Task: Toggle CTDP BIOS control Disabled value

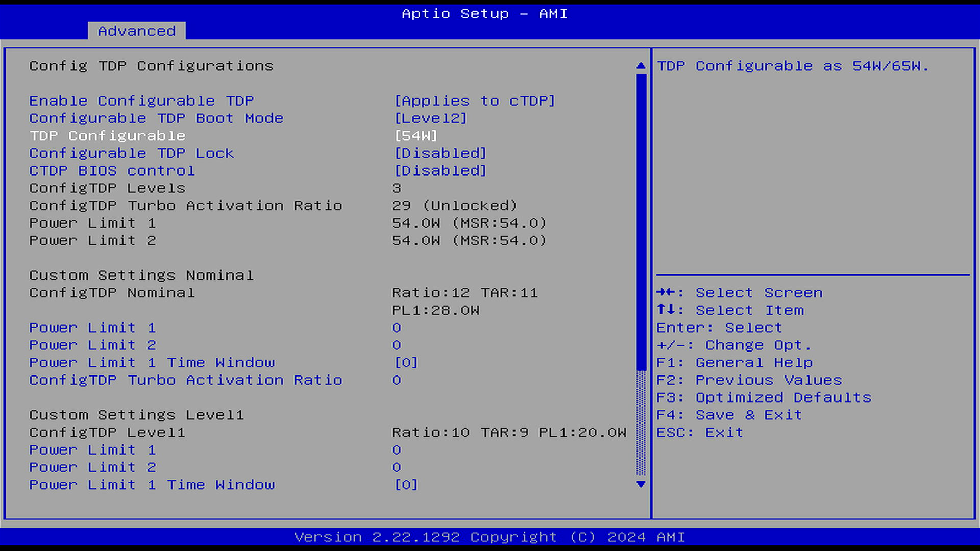Action: tap(440, 170)
